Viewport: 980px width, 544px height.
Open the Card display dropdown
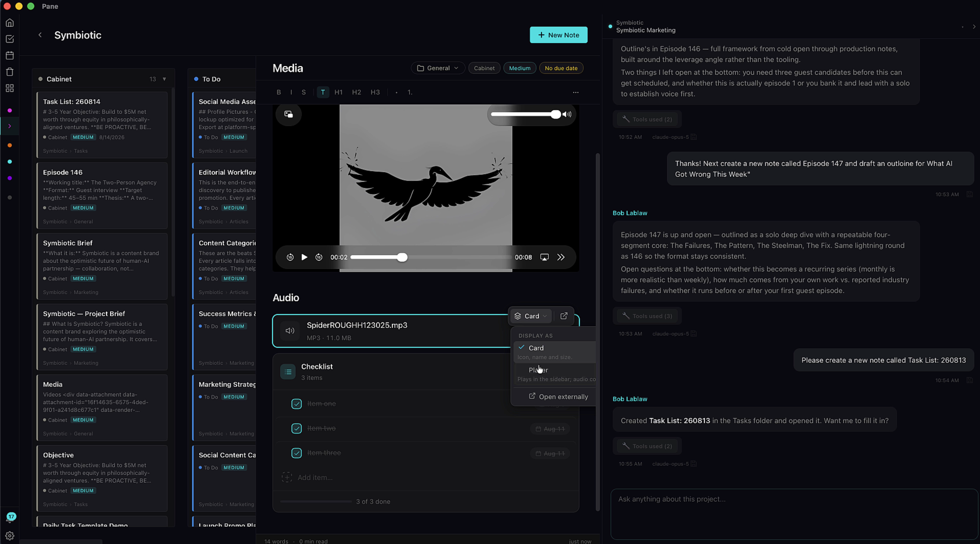[x=531, y=316]
